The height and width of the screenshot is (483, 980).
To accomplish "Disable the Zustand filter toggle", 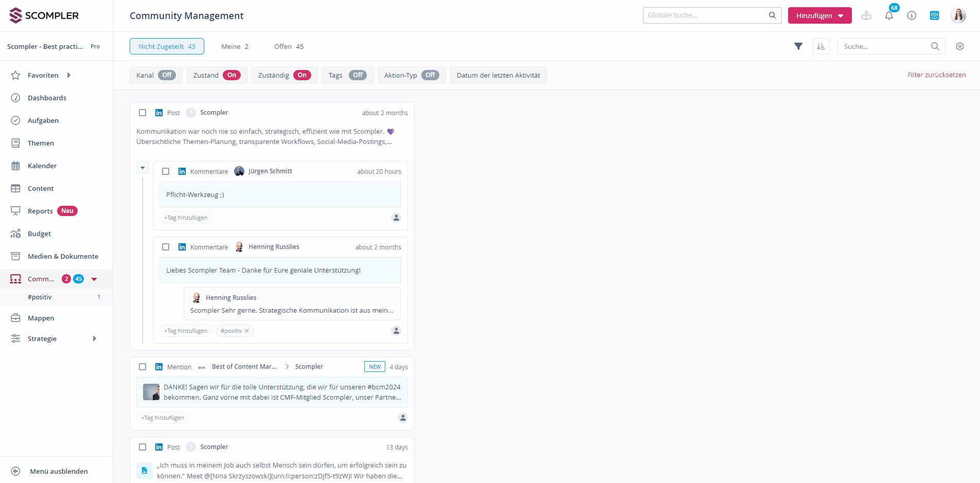I will pos(231,75).
